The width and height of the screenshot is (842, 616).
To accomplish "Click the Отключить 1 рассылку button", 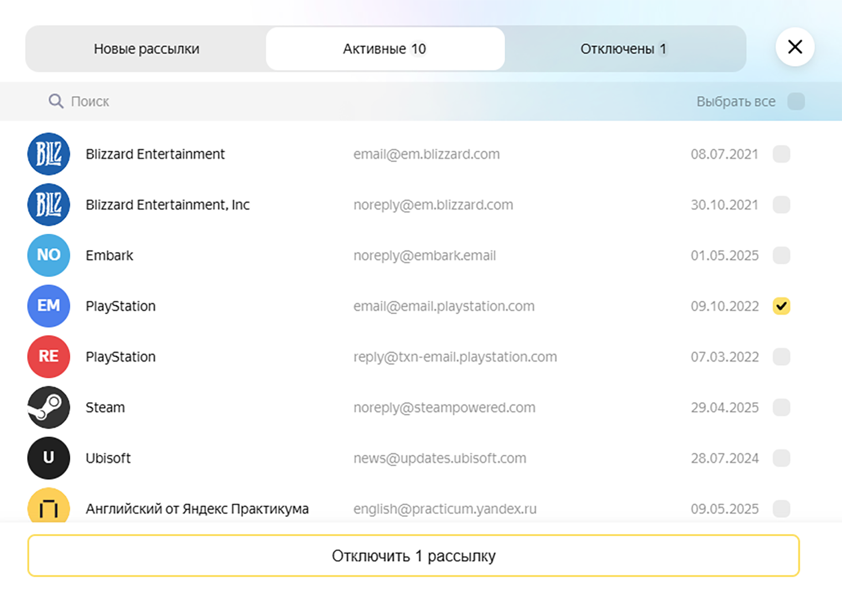I will 413,556.
